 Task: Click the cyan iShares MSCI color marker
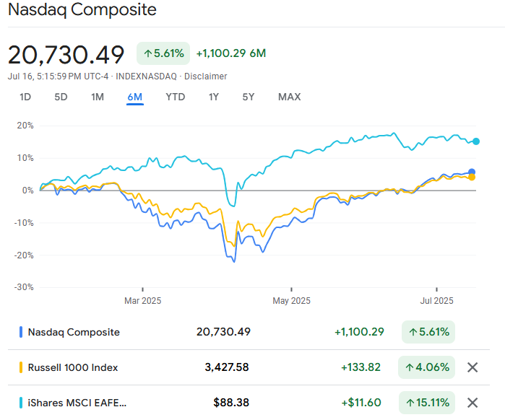click(x=21, y=403)
